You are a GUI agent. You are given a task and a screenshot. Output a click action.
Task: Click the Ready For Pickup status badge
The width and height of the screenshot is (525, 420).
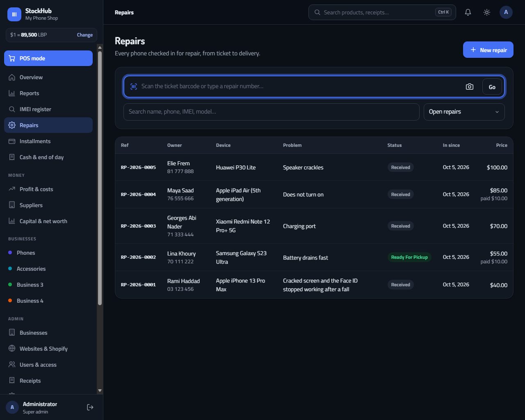point(409,257)
